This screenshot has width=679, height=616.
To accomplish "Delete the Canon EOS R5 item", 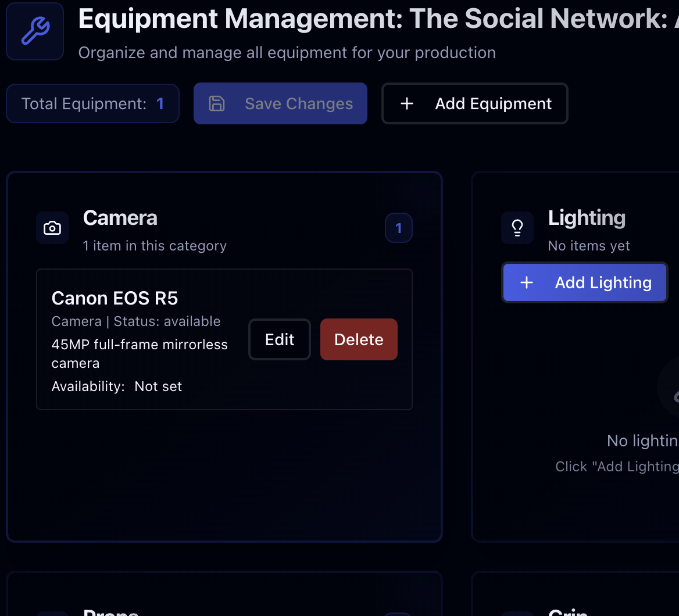I will [x=359, y=339].
